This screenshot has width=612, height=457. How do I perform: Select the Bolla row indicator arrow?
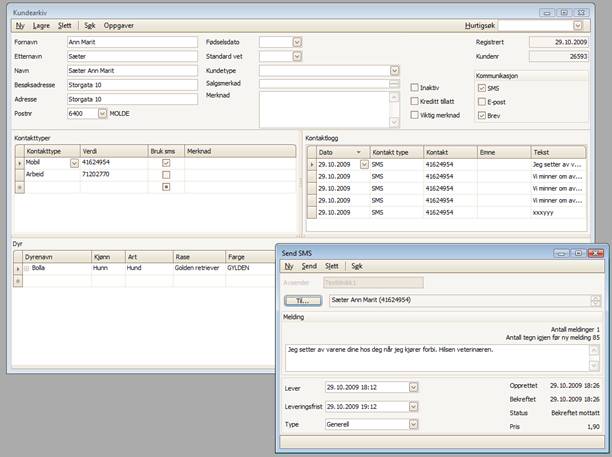click(x=18, y=269)
